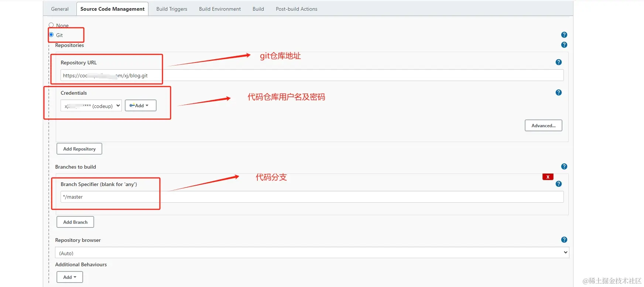This screenshot has width=644, height=287.
Task: Open help icon for Repositories section
Action: (564, 45)
